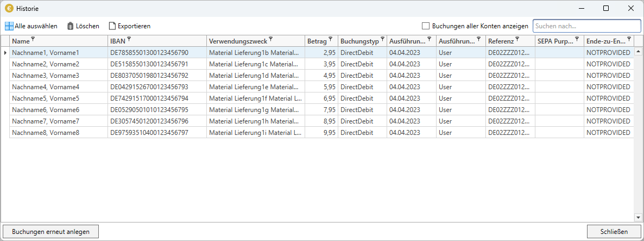Click the Exportieren document icon

[x=112, y=26]
